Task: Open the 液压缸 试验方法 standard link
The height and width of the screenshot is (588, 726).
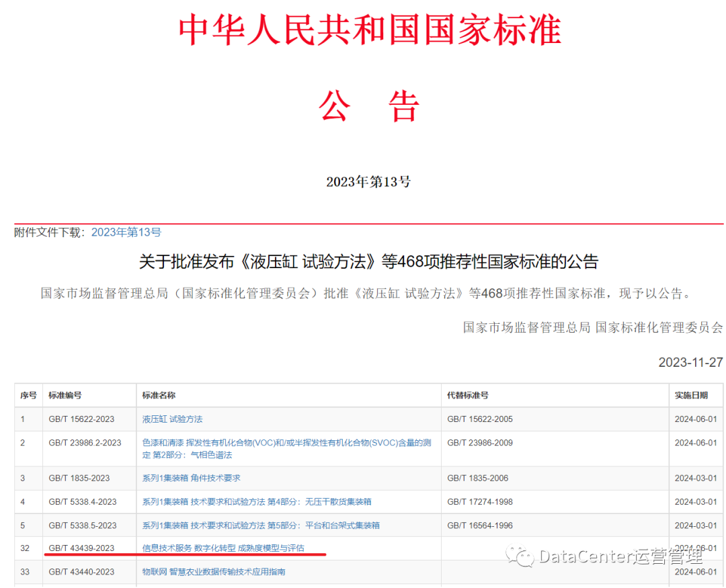Action: click(x=172, y=419)
